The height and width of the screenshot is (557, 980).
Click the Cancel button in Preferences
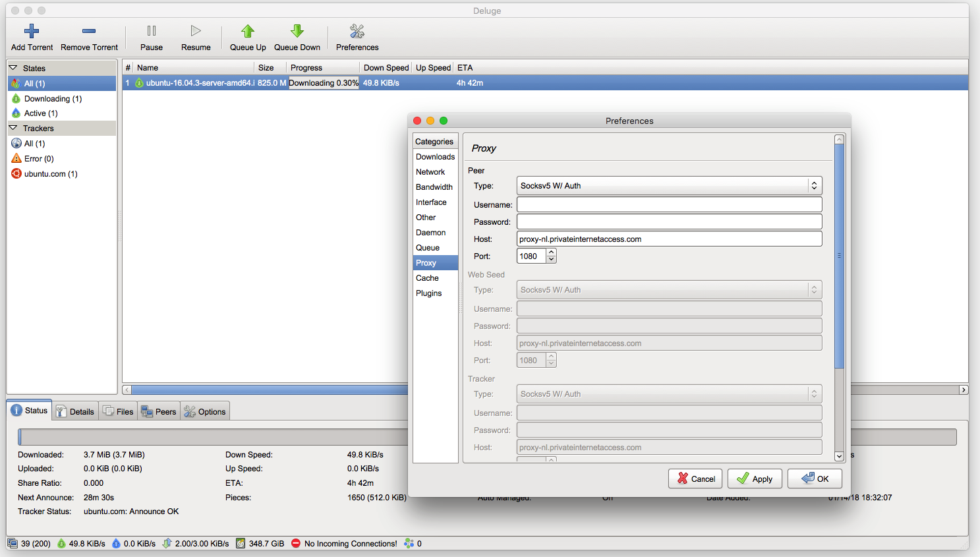click(695, 479)
